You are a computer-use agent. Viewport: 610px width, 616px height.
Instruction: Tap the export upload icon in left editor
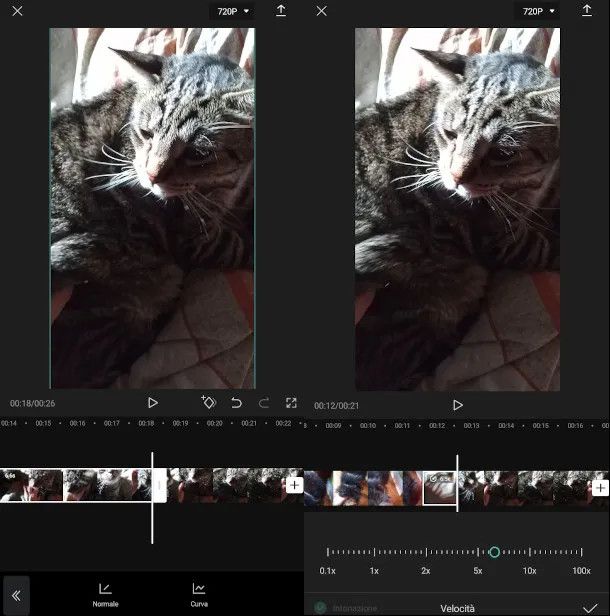tap(281, 11)
